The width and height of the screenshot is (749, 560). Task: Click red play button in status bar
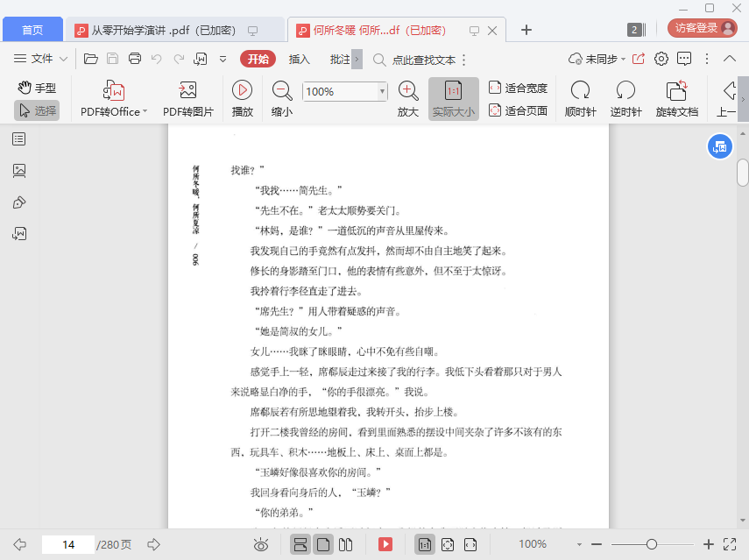coord(385,544)
